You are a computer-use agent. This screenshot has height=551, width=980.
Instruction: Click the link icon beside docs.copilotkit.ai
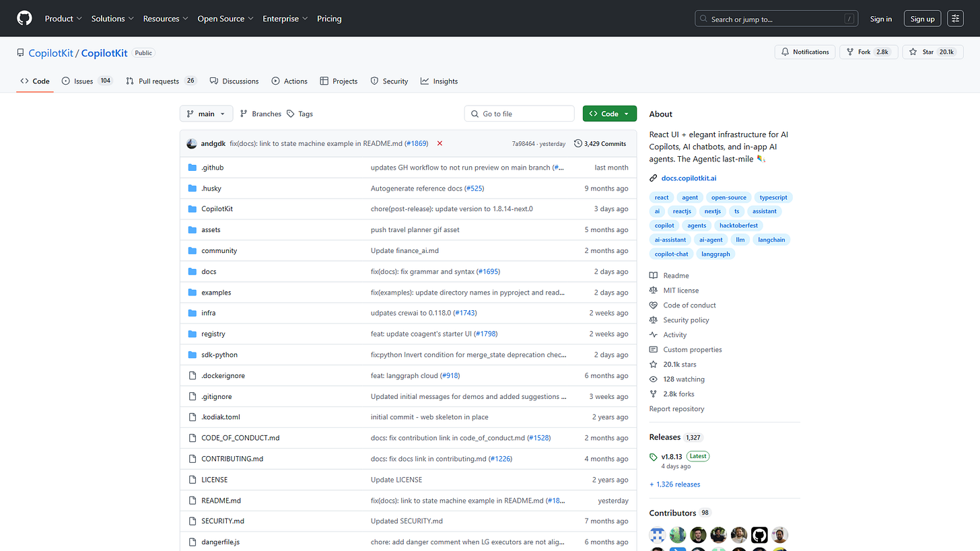coord(654,178)
